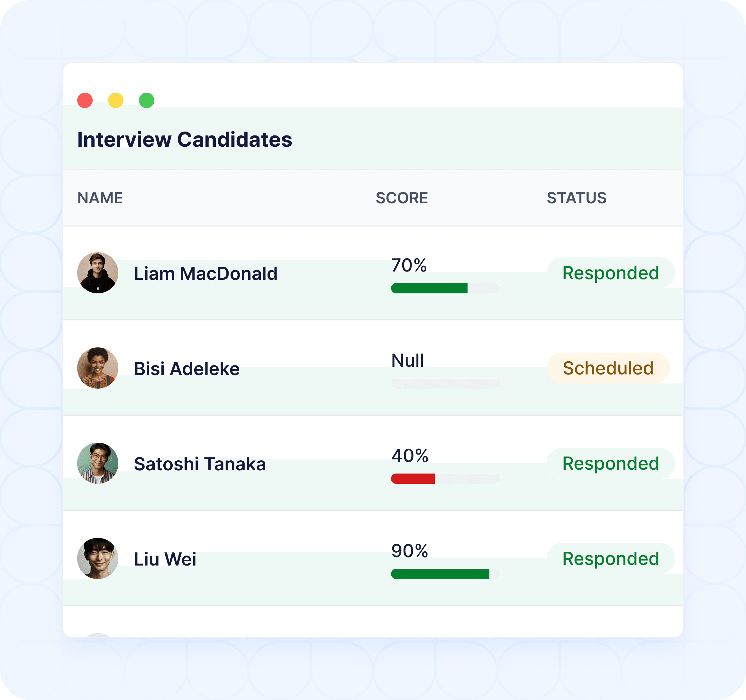Click the green 90% score progress bar

[445, 574]
